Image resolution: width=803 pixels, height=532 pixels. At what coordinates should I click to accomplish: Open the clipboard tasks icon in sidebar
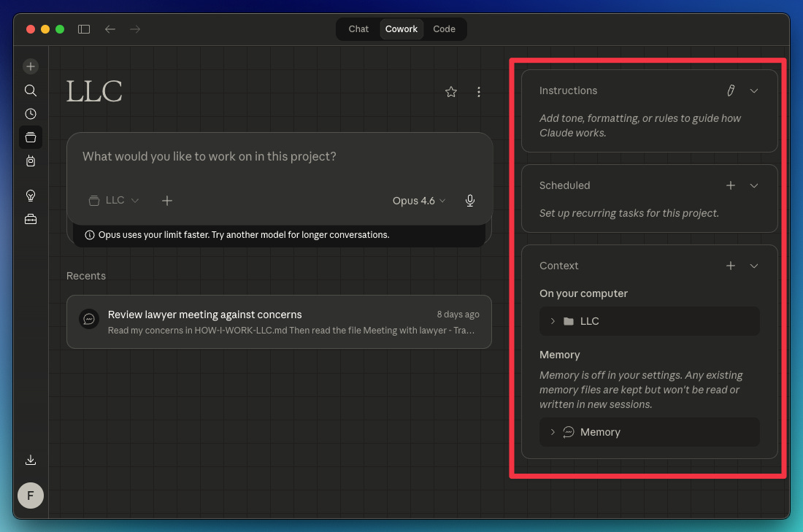(31, 161)
